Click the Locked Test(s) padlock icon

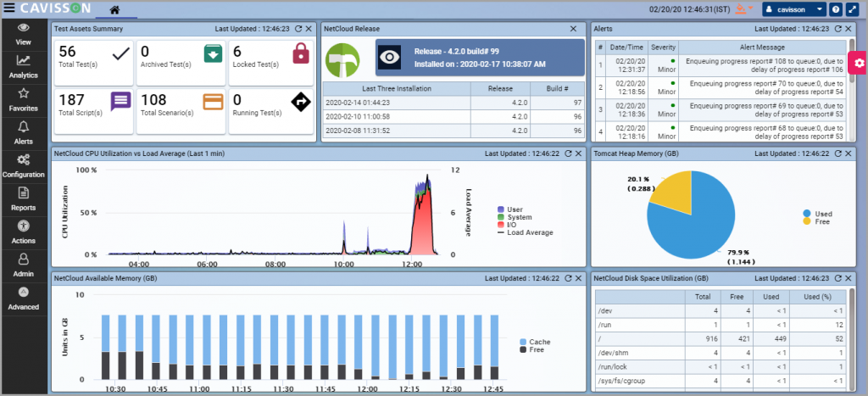[x=300, y=53]
